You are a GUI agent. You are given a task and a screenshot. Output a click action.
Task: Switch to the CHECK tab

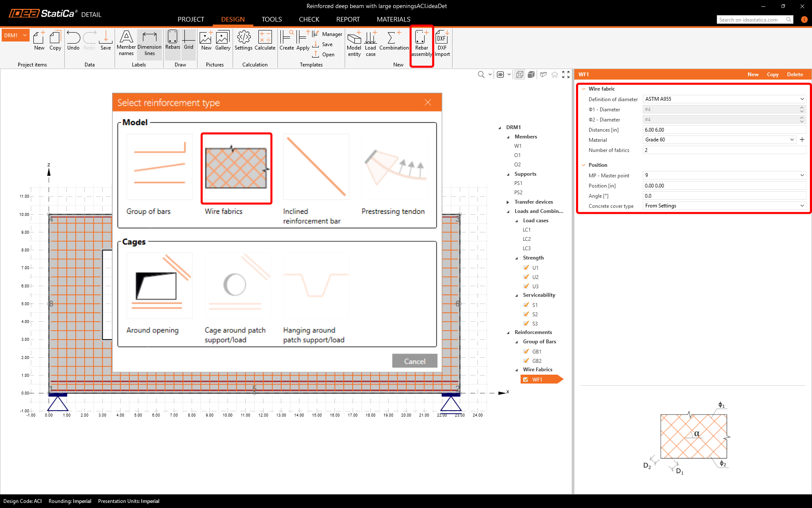(309, 19)
